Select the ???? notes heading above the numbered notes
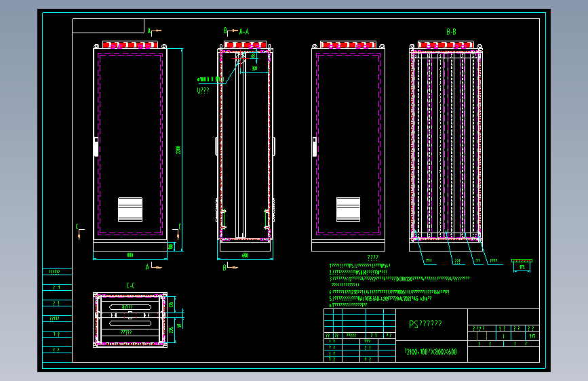 point(373,258)
